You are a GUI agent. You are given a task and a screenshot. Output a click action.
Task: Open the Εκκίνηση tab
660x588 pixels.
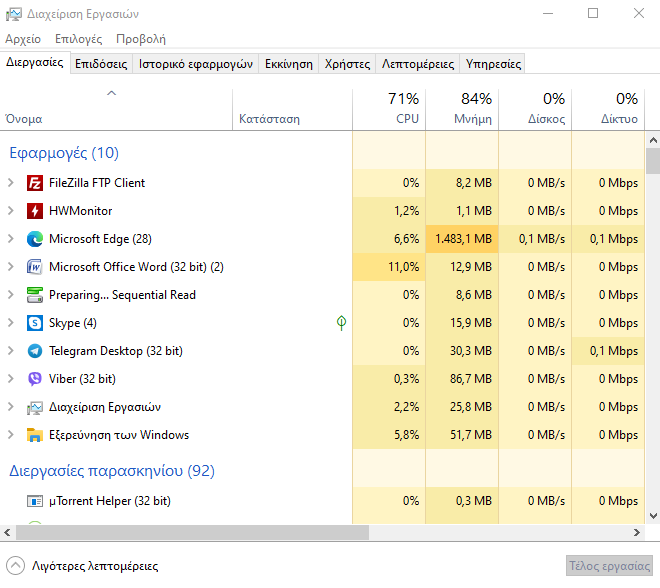coord(289,64)
